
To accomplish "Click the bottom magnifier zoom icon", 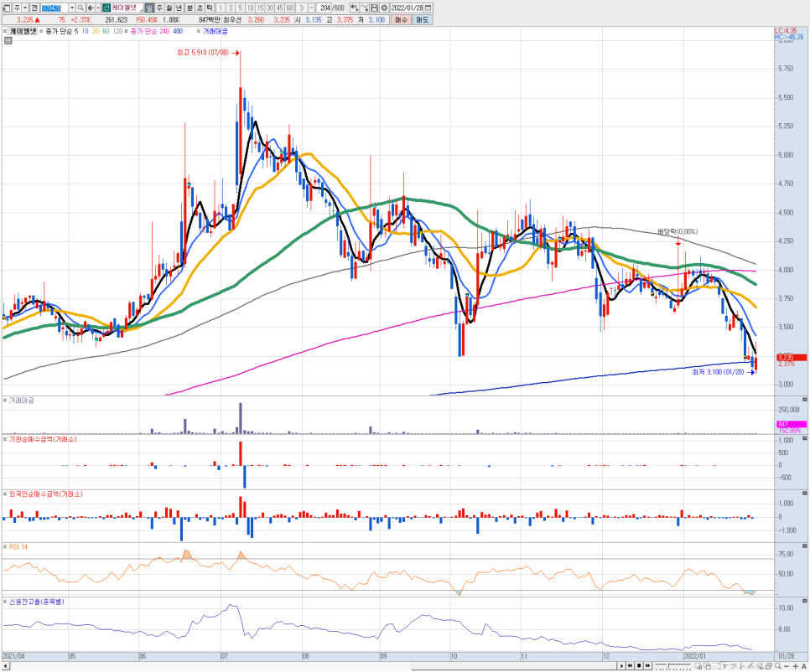I will (777, 666).
